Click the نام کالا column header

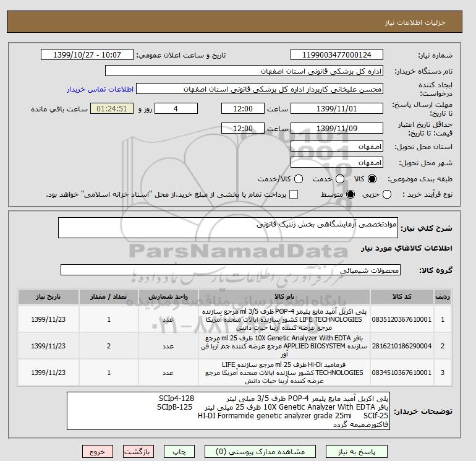(284, 296)
